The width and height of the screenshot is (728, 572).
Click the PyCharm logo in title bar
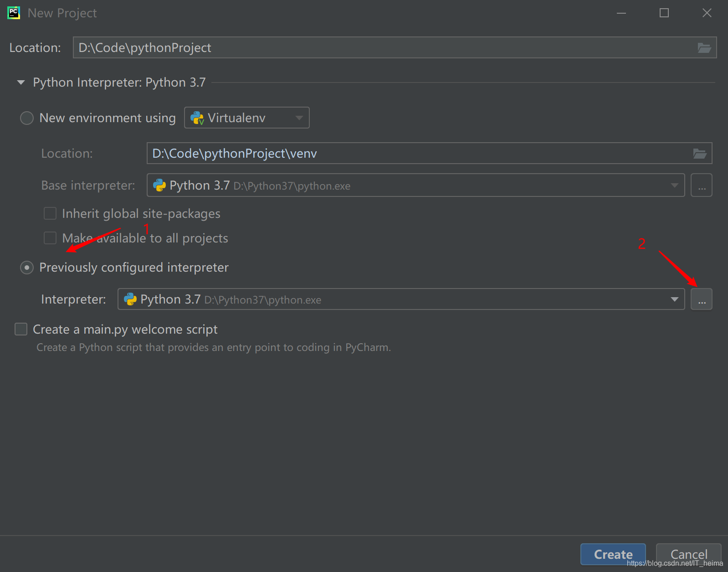coord(14,13)
